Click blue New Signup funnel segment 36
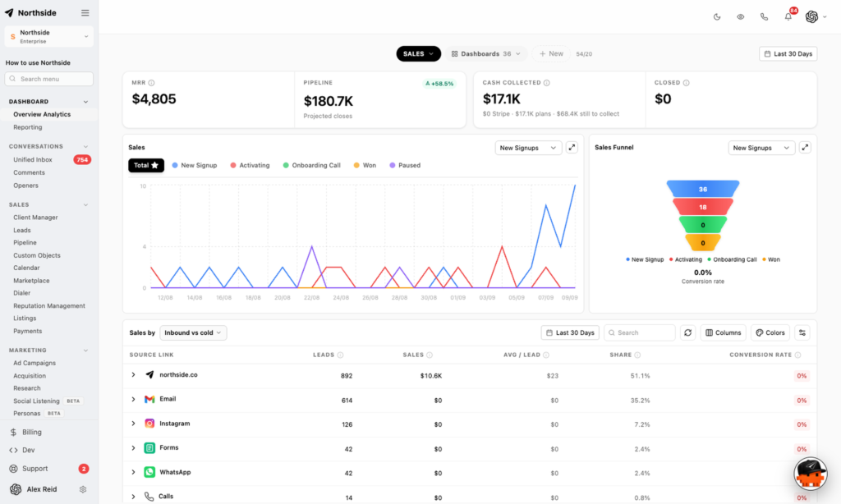 703,189
